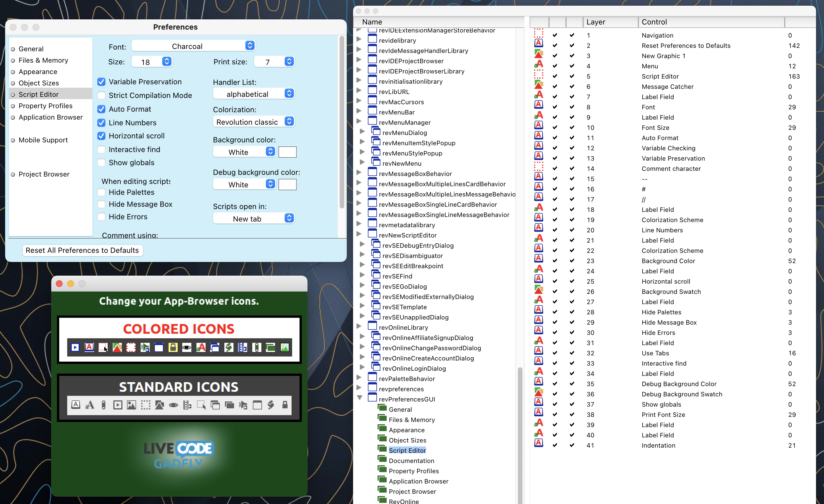Click the Name column header

[x=439, y=22]
